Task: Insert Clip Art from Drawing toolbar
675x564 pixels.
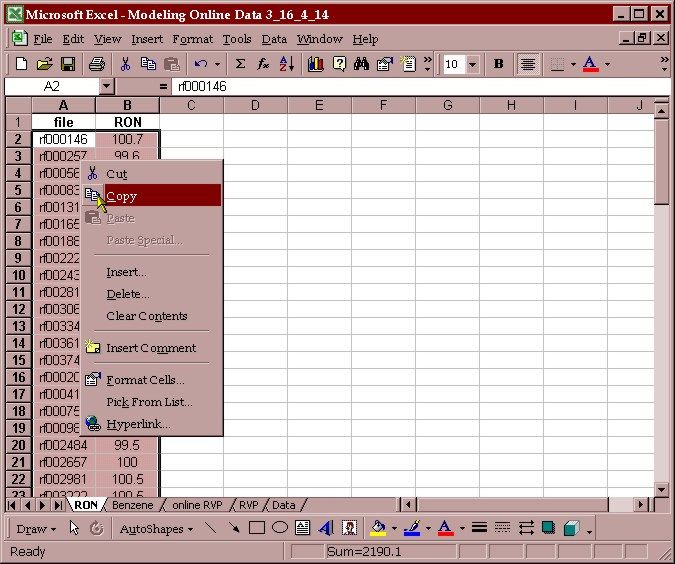Action: click(349, 528)
